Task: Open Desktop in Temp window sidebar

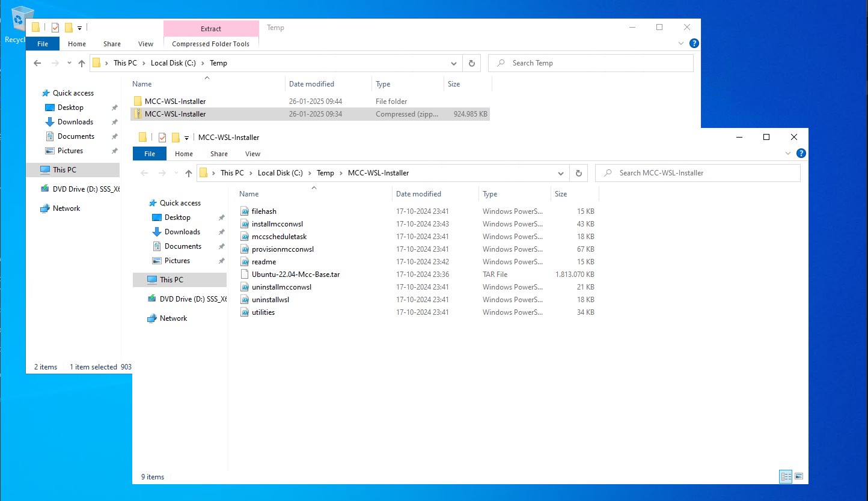Action: pyautogui.click(x=70, y=108)
